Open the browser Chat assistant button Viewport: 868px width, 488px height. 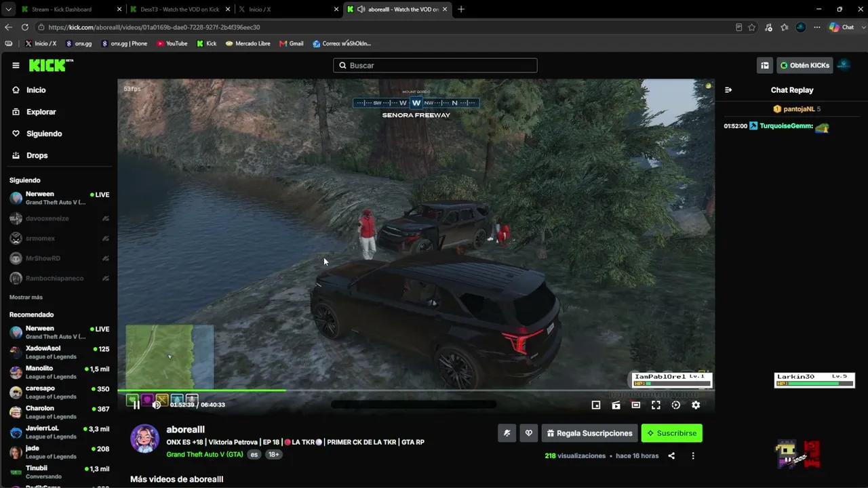pos(842,27)
